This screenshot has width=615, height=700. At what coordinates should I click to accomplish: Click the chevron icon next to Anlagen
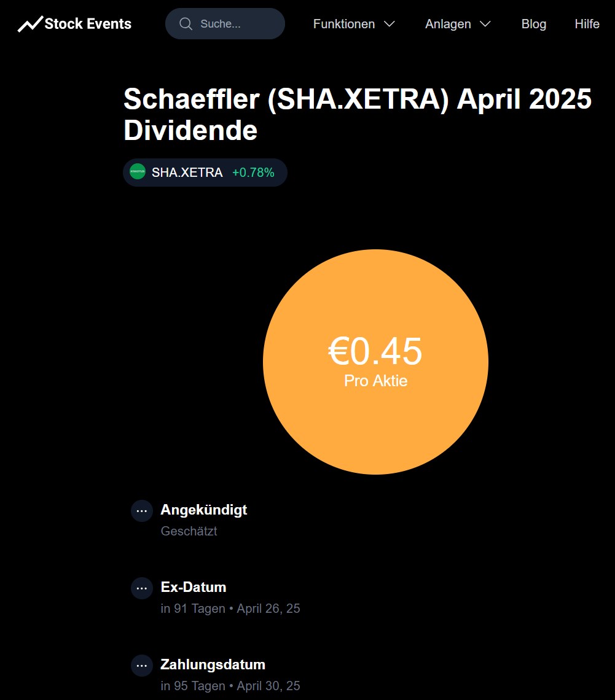coord(486,24)
